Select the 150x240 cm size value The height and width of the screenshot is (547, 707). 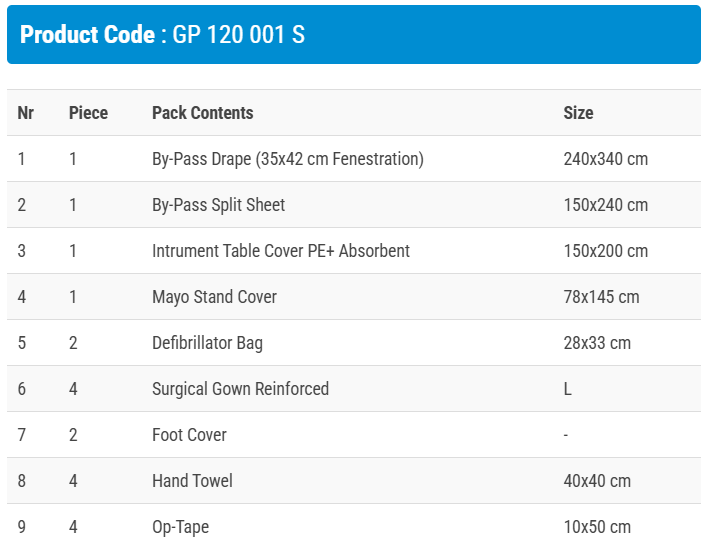coord(605,205)
